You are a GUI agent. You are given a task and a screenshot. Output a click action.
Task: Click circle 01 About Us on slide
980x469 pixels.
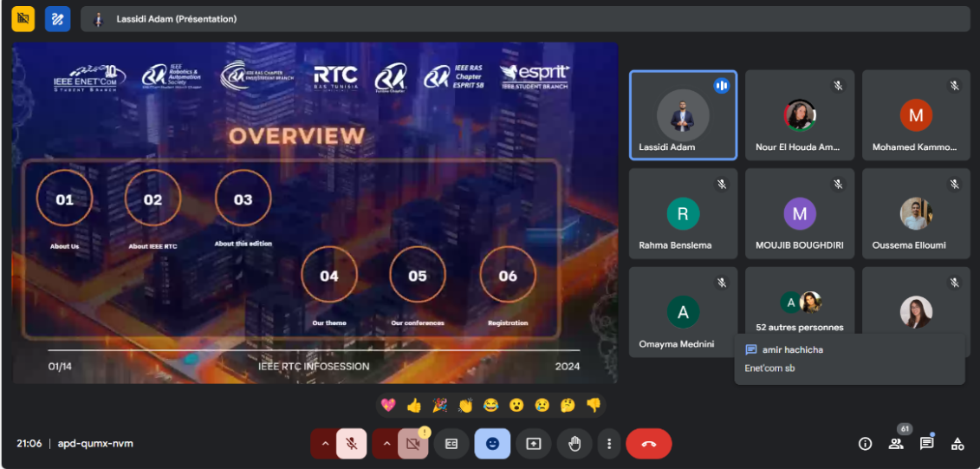(x=64, y=199)
